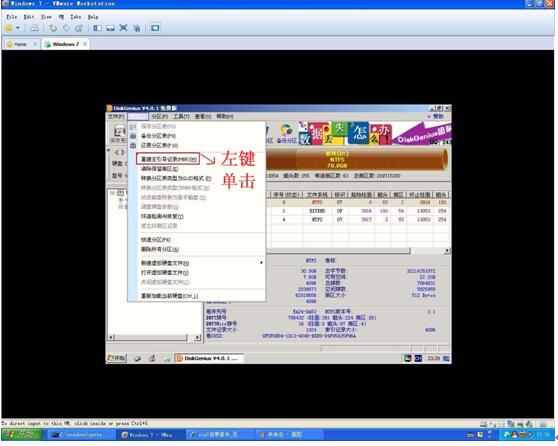Open DiskGenius 帮助 menu
Image resolution: width=558 pixels, height=446 pixels.
pyautogui.click(x=225, y=116)
